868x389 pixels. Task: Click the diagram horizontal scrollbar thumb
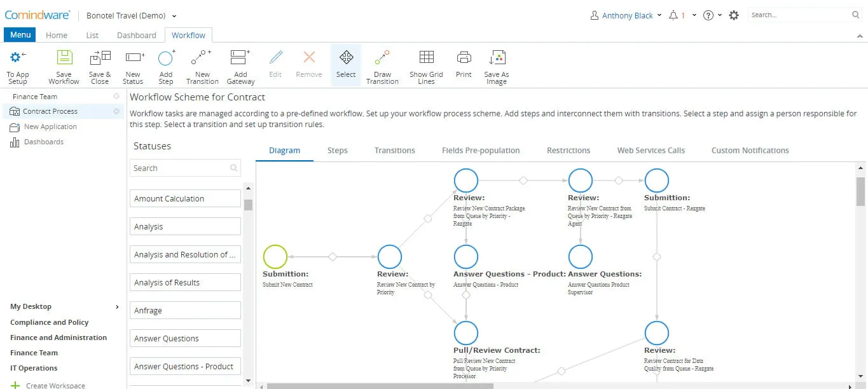tap(380, 385)
